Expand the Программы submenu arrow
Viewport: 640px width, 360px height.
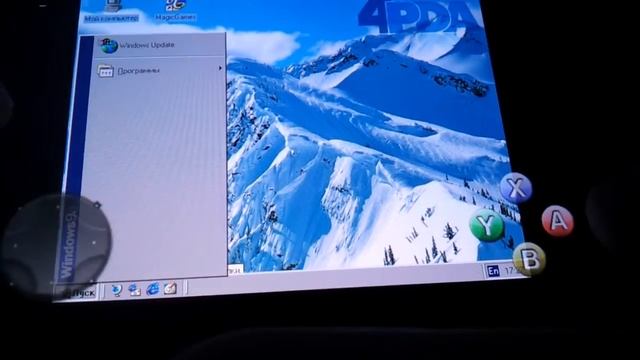coord(220,68)
